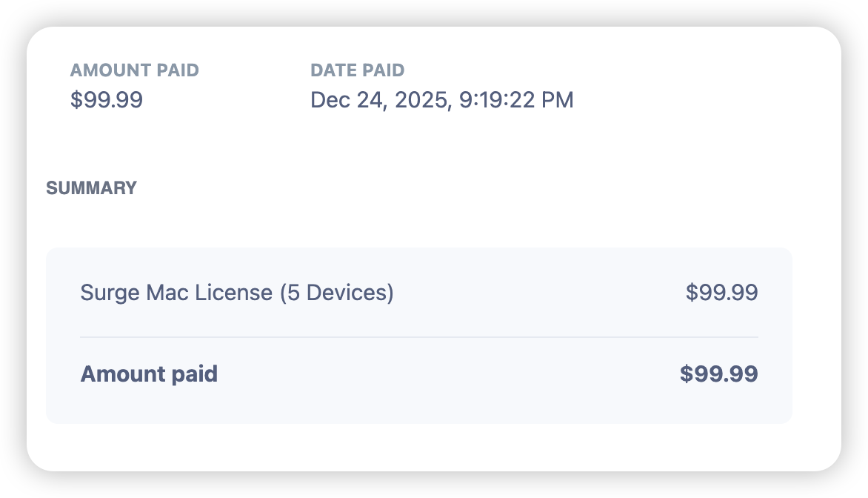Click the 9:19:22 PM time text
The width and height of the screenshot is (868, 498).
pos(516,99)
